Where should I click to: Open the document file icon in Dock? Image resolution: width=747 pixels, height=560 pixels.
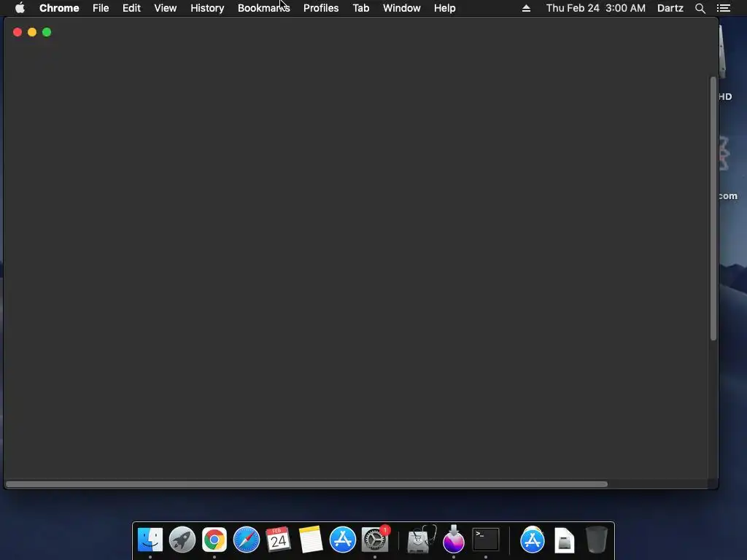coord(564,540)
